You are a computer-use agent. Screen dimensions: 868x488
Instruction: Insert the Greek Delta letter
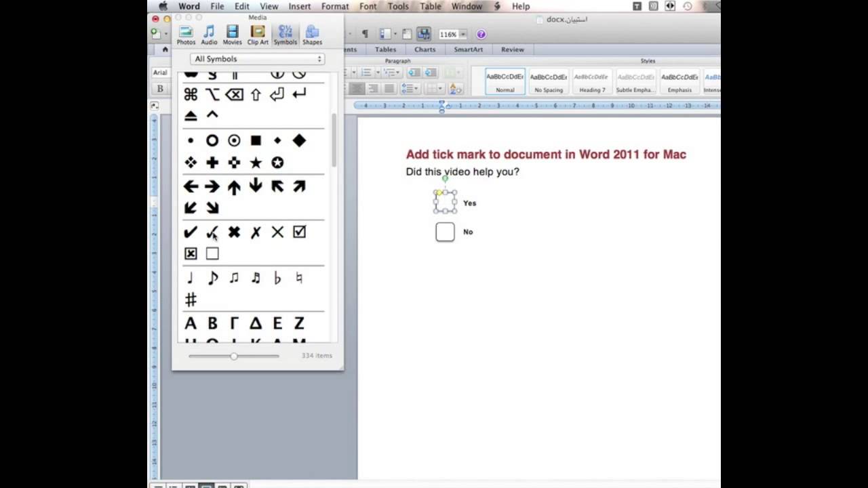tap(256, 323)
